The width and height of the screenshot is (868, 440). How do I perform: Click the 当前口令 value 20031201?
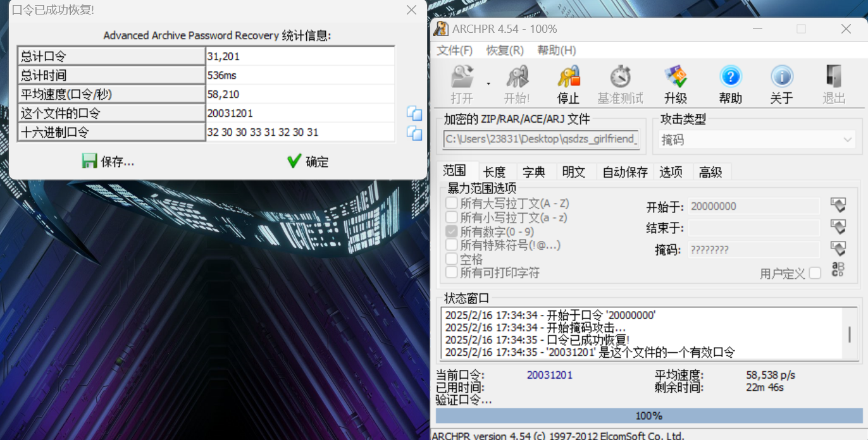[550, 375]
